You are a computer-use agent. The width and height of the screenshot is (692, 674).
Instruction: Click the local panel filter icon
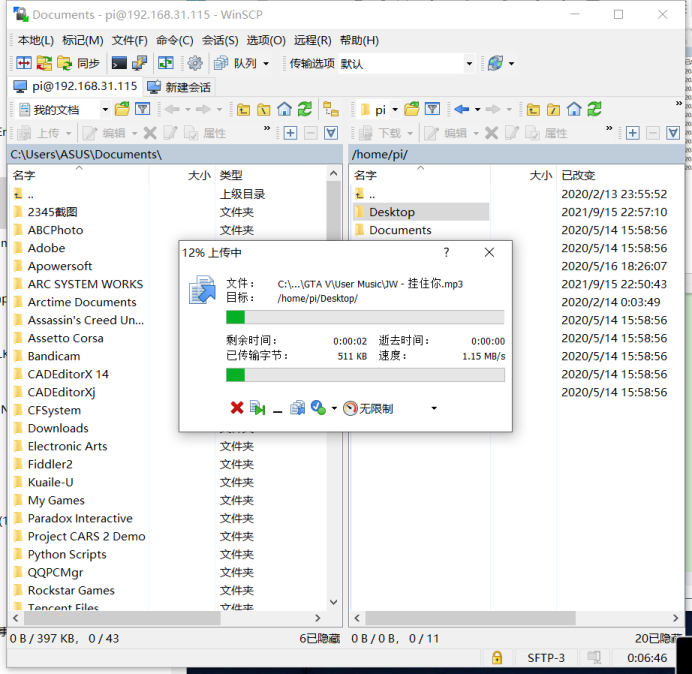143,109
